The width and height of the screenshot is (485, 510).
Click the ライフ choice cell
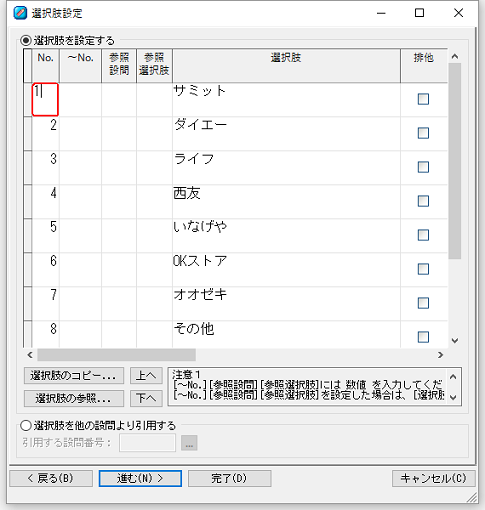tap(286, 167)
